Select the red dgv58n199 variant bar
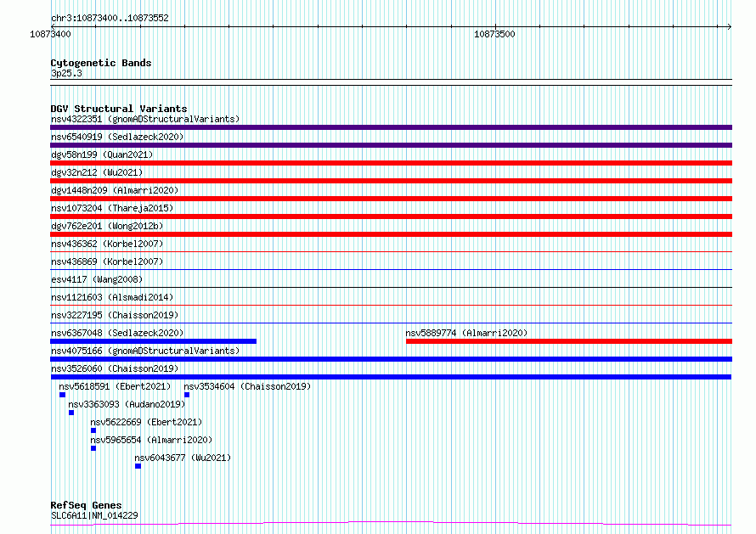756x534 pixels. pos(391,163)
